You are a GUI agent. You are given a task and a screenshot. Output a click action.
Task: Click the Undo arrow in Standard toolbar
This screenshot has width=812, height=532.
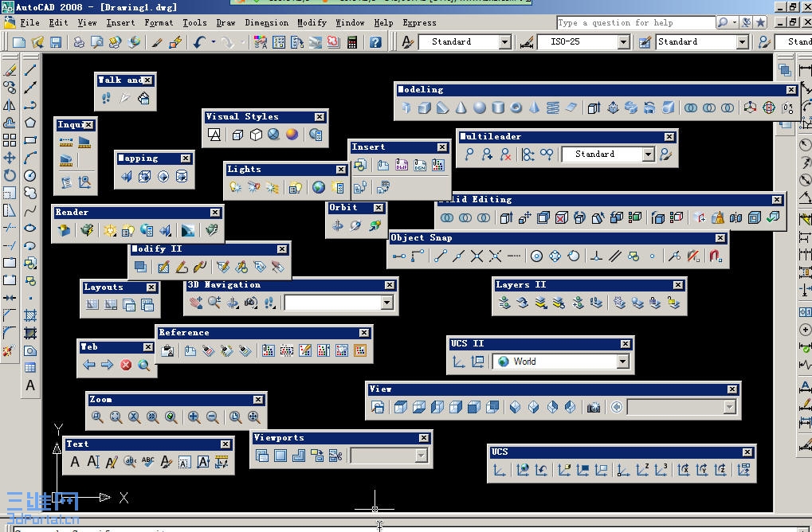click(199, 42)
